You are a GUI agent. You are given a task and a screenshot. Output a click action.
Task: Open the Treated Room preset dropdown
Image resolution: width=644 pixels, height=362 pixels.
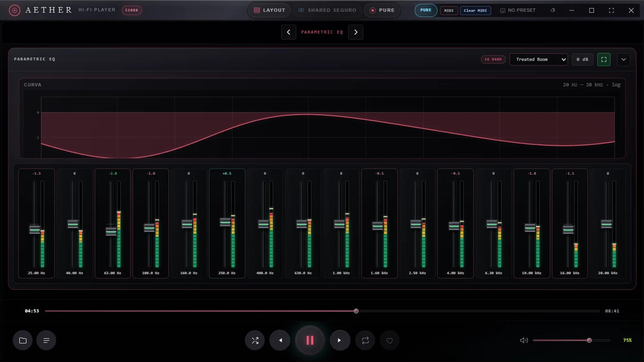(x=538, y=59)
